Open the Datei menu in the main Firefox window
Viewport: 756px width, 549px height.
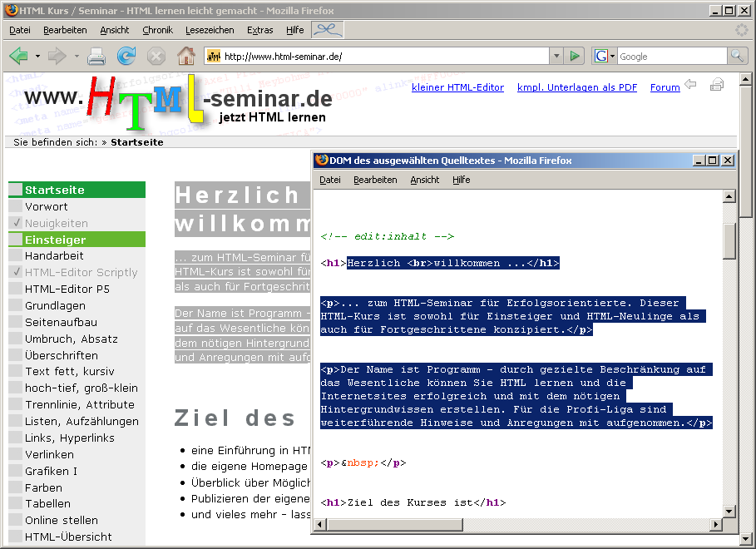(x=20, y=30)
